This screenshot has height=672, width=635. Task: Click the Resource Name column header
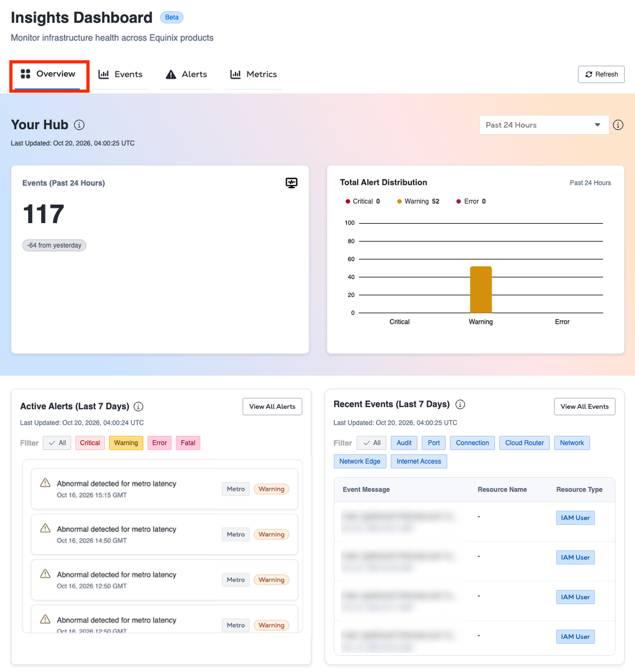pyautogui.click(x=502, y=490)
